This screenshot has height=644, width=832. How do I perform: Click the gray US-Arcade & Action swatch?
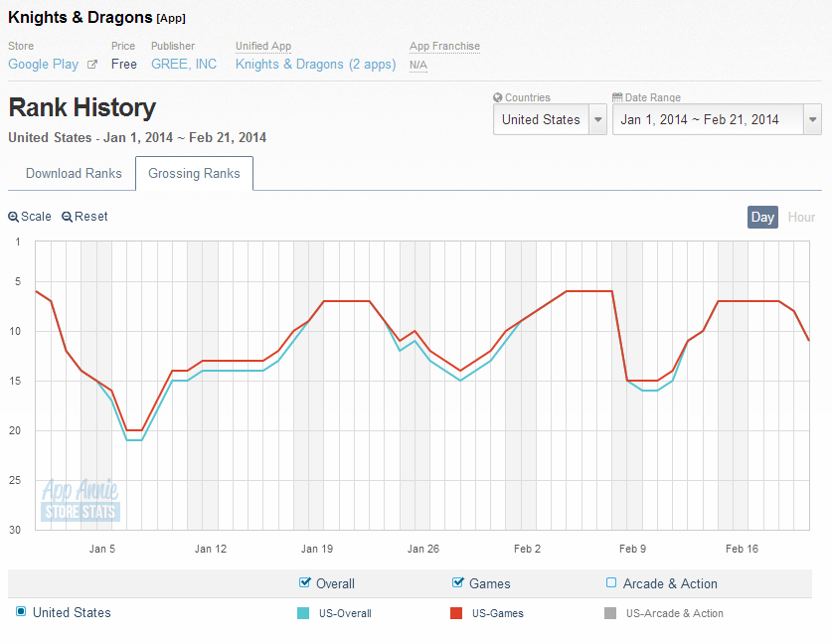pyautogui.click(x=610, y=613)
